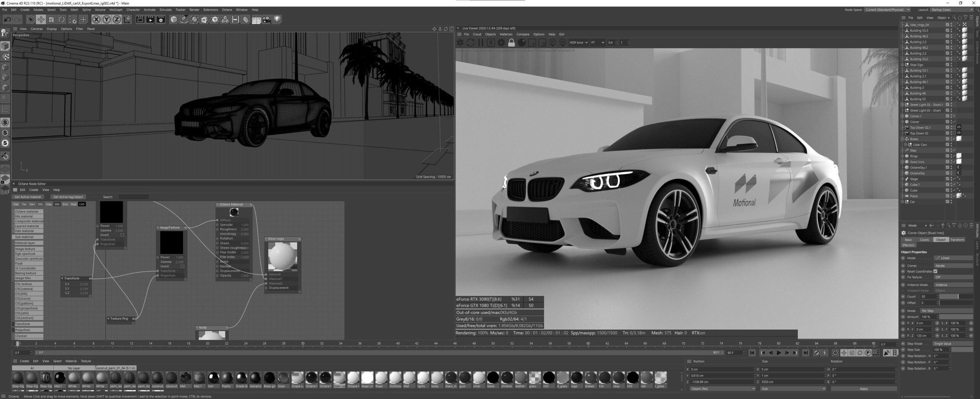The image size is (980, 399).
Task: Expand the Lidar Cars object in tree
Action: tap(906, 145)
